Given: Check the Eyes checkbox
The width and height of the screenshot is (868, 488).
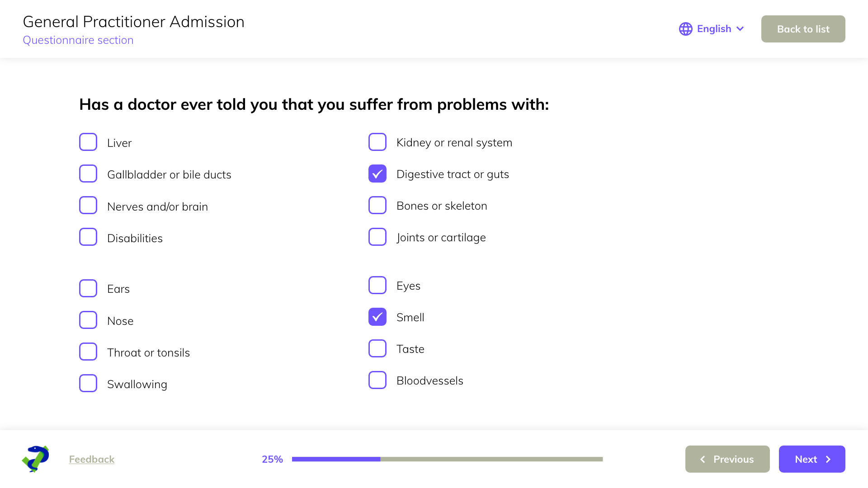Looking at the screenshot, I should (377, 285).
